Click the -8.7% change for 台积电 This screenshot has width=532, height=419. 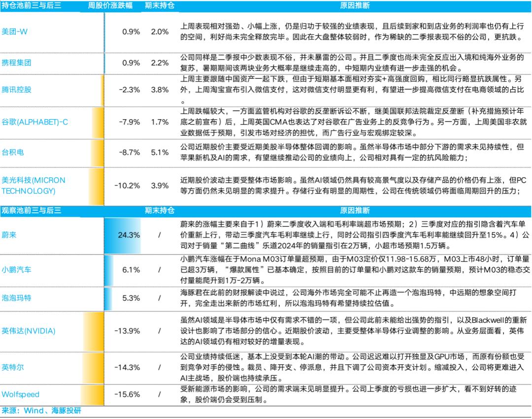(129, 153)
